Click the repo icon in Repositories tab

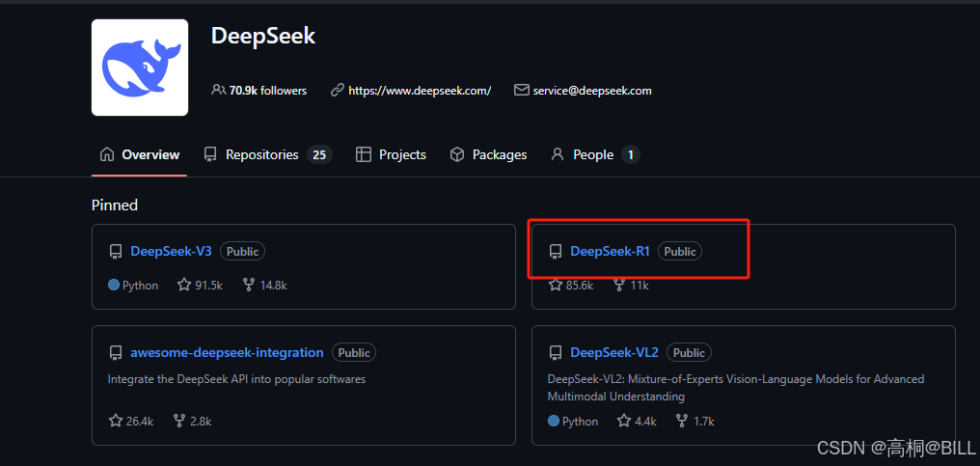coord(210,154)
